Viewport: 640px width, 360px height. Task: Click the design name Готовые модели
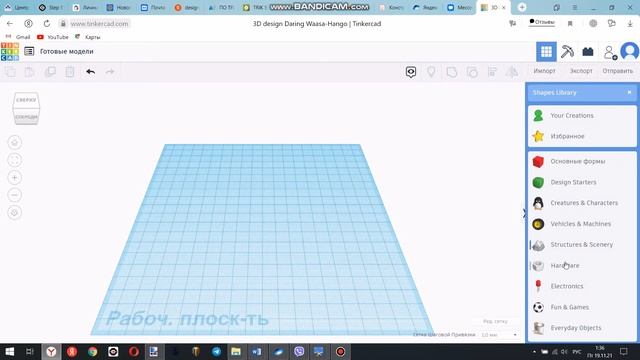67,51
